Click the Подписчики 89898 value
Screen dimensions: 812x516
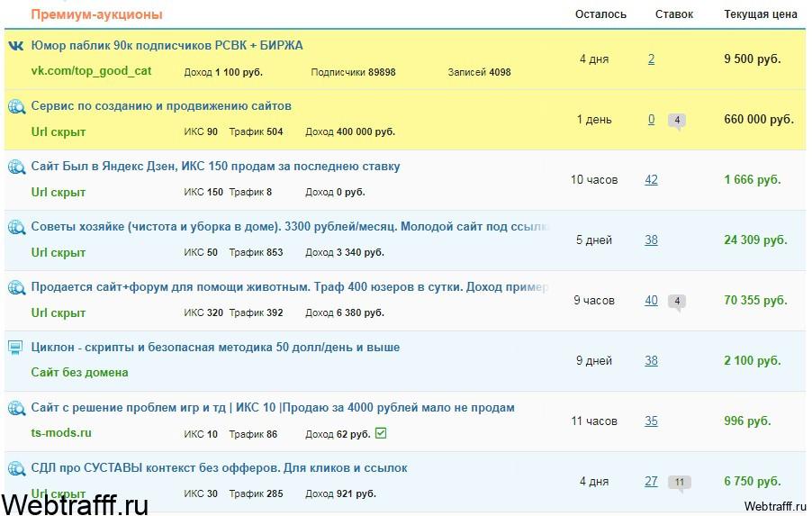[353, 73]
